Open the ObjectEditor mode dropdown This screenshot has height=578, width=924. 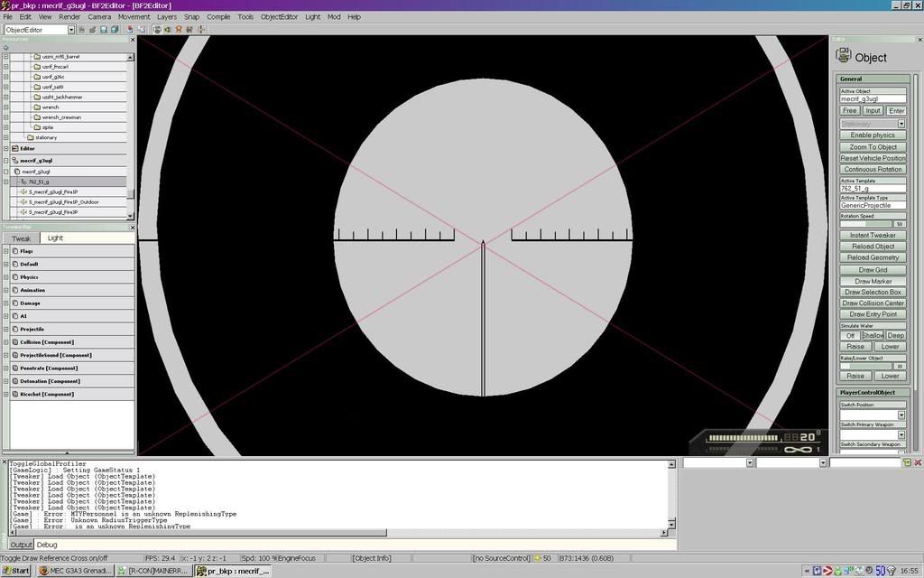tap(71, 30)
